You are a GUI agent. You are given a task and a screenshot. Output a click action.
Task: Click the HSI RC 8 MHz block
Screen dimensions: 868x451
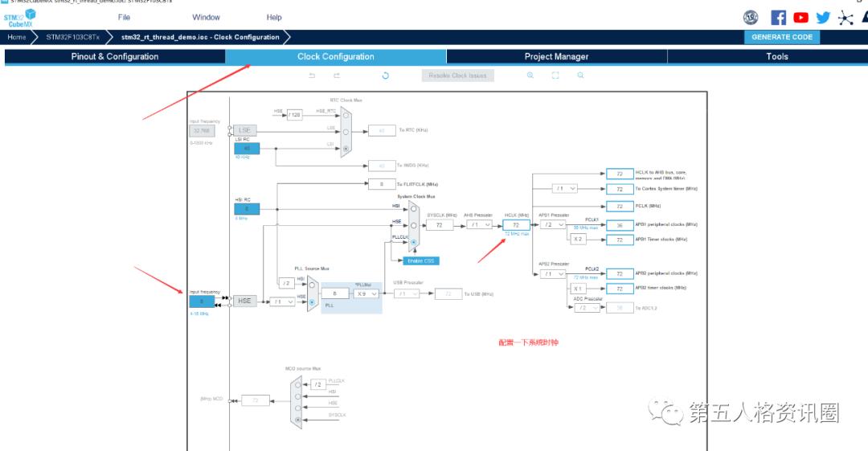pos(247,209)
